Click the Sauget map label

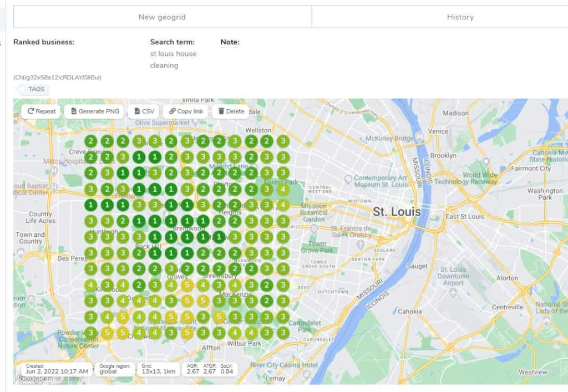click(417, 266)
